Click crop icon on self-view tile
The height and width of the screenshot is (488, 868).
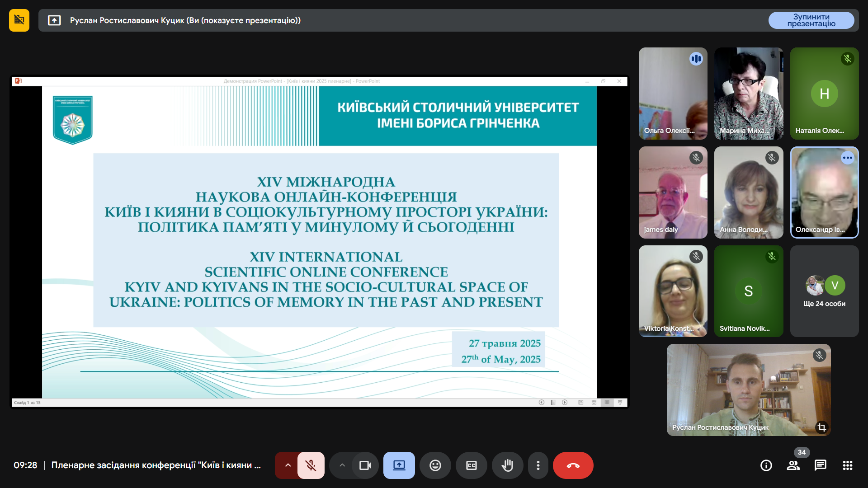tap(821, 427)
